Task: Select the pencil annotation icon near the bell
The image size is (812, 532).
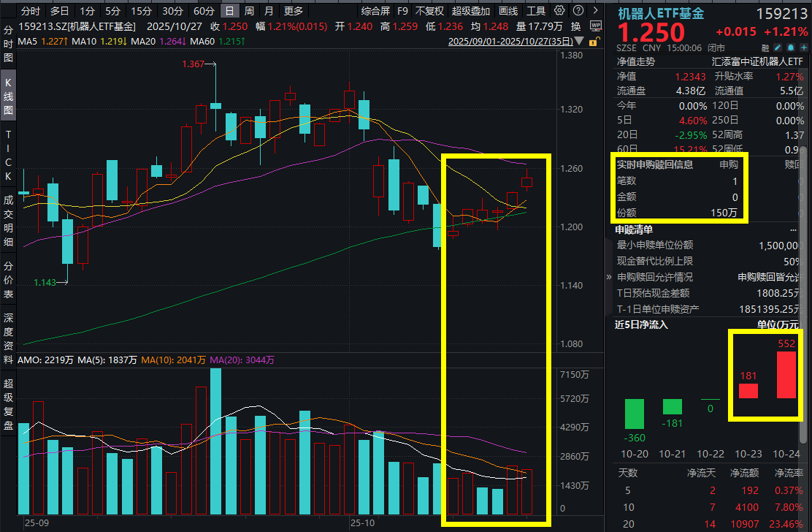Action: click(778, 47)
